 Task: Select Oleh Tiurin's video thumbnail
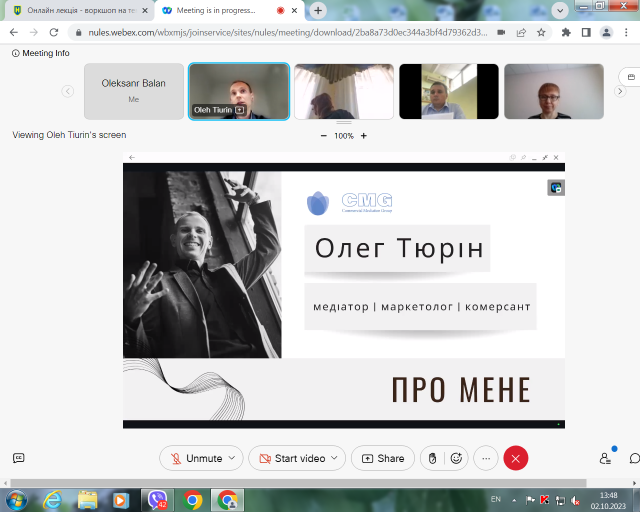(x=239, y=91)
